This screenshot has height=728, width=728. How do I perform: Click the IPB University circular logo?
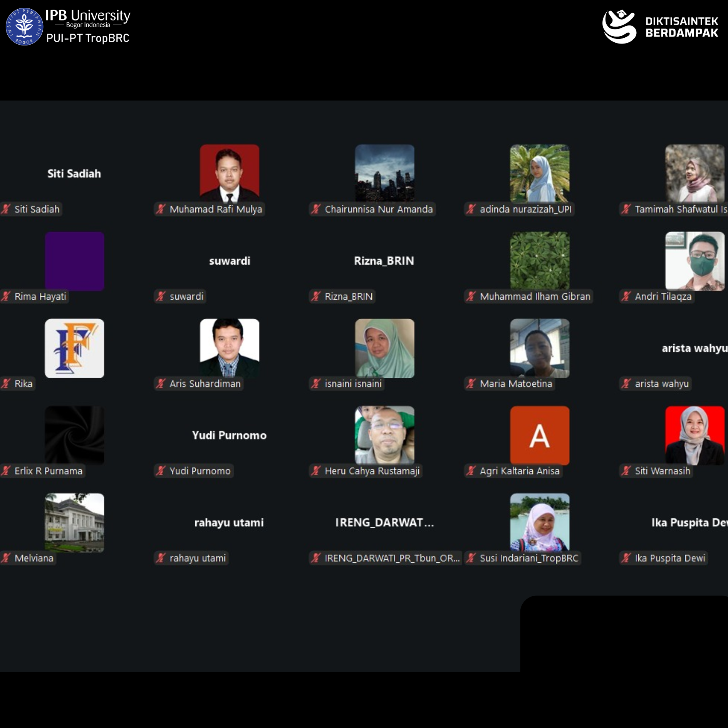pos(24,27)
